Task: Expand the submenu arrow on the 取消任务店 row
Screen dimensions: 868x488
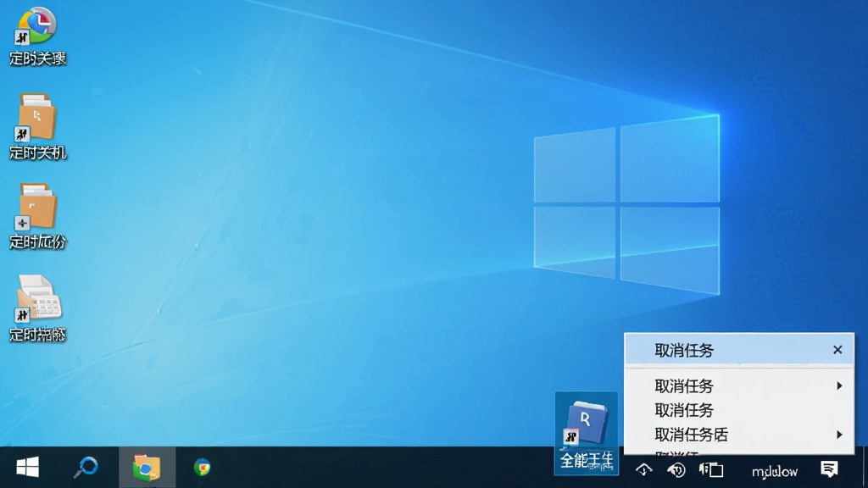Action: coord(840,435)
